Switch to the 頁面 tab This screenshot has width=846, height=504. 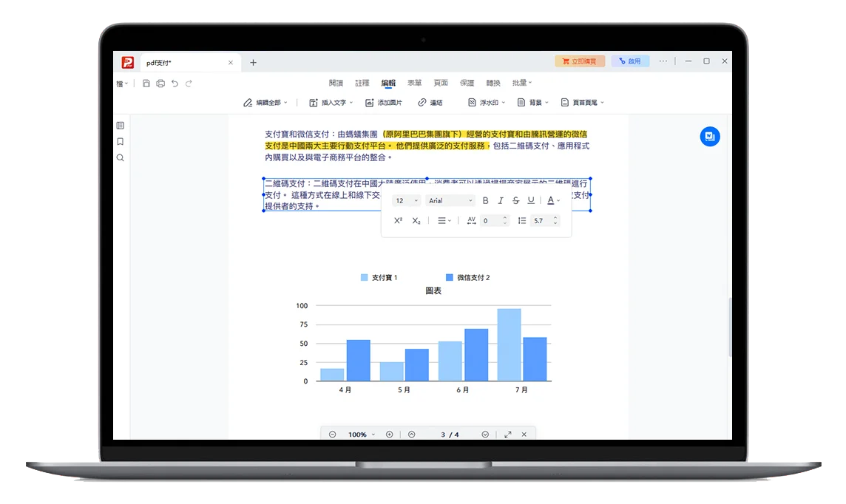coord(441,83)
